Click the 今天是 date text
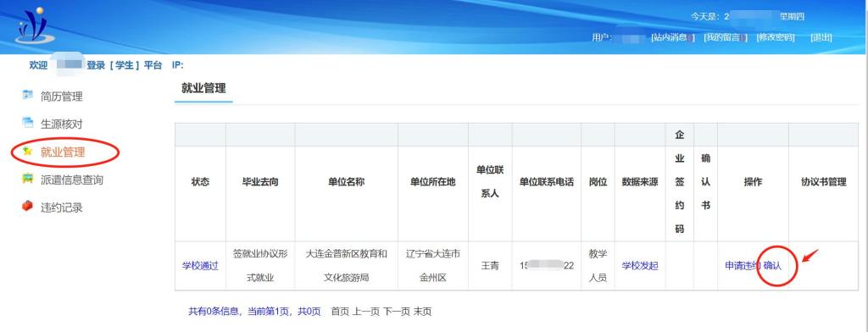Viewport: 868px width, 332px height. [x=748, y=17]
